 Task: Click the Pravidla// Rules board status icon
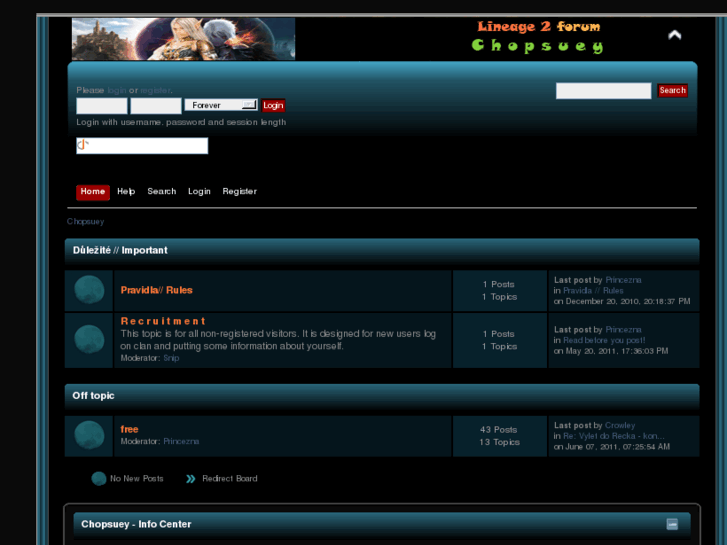pyautogui.click(x=89, y=290)
